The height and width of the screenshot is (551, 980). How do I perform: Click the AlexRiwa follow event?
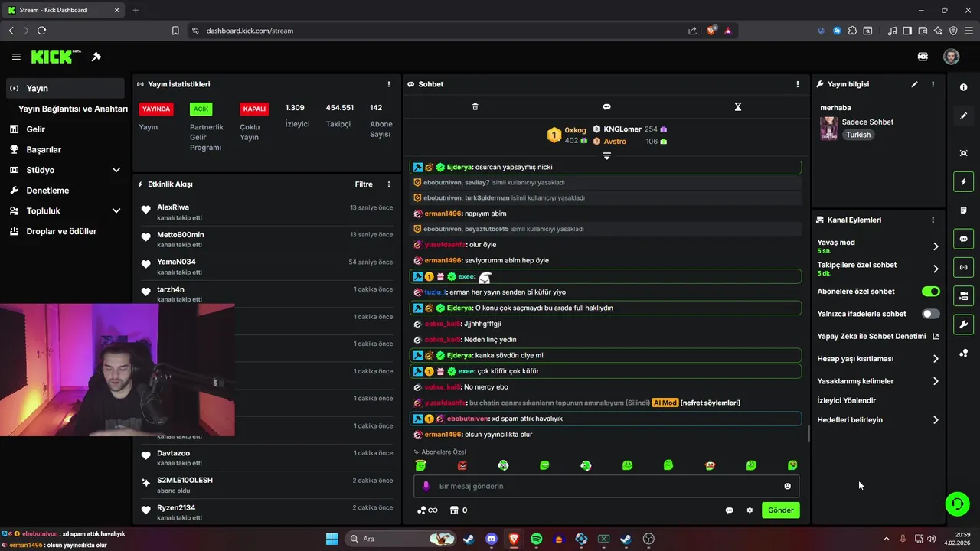[266, 212]
